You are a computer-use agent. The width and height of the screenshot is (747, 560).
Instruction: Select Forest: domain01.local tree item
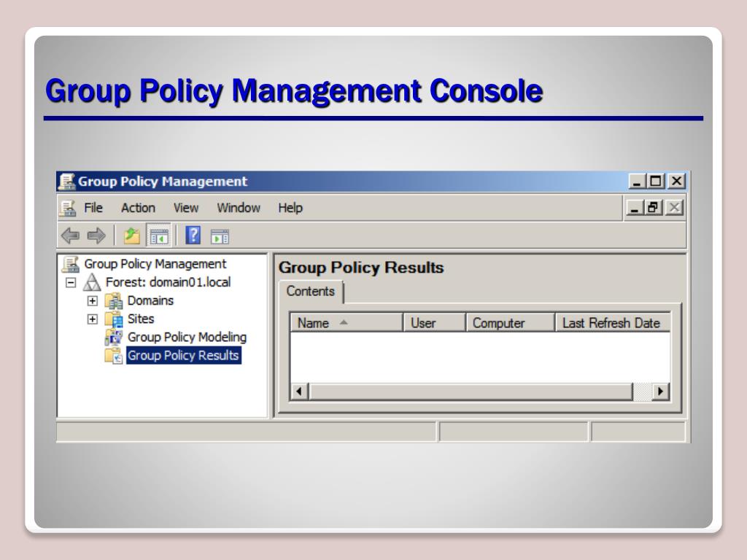click(169, 282)
